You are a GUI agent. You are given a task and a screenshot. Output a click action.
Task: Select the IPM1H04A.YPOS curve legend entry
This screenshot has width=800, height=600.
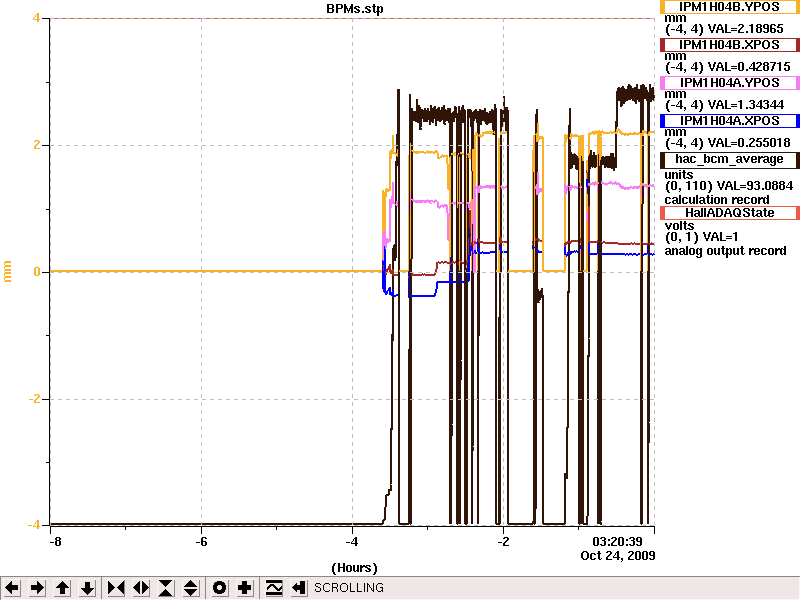pyautogui.click(x=730, y=83)
